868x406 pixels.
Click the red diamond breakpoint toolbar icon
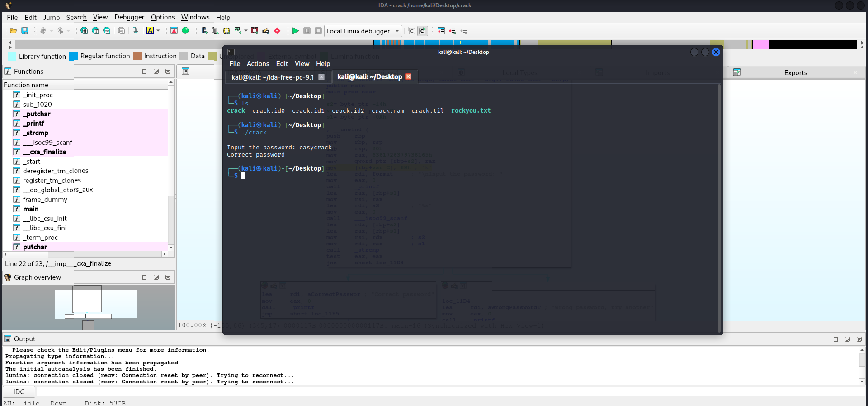click(277, 31)
